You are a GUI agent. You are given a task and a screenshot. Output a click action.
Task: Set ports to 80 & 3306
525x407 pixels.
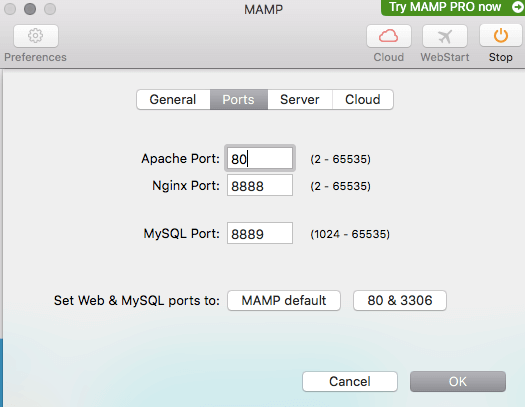400,301
